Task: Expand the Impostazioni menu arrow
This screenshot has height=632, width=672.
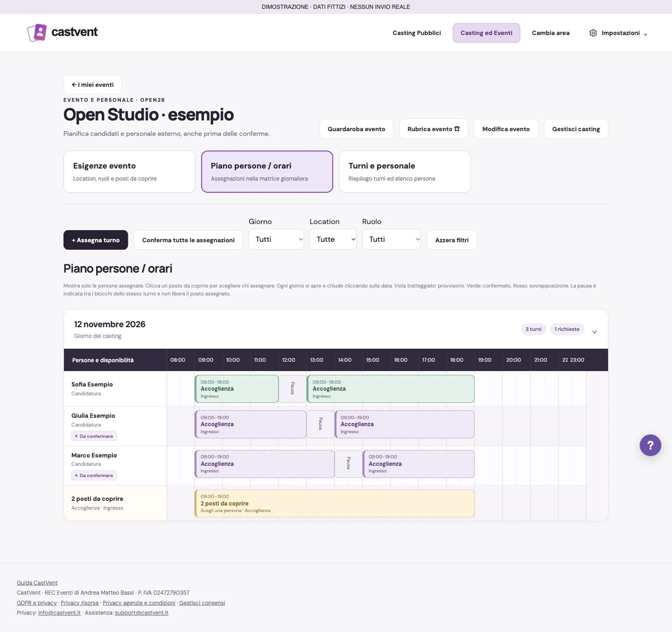Action: [x=645, y=34]
